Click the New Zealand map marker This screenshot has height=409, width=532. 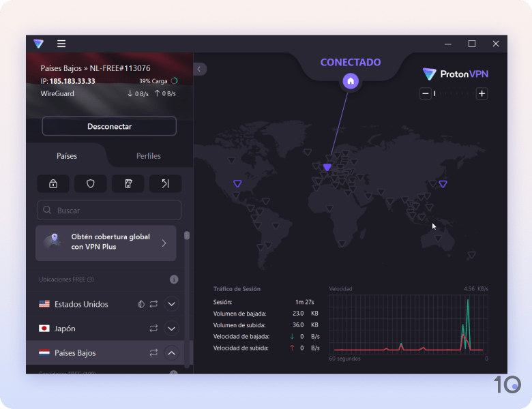pos(471,255)
